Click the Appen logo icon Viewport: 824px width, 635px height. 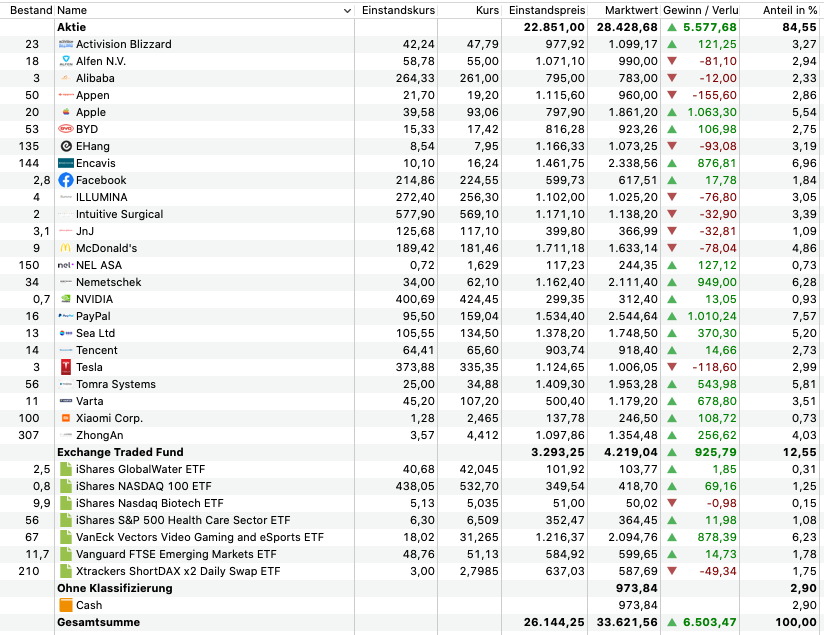(66, 95)
